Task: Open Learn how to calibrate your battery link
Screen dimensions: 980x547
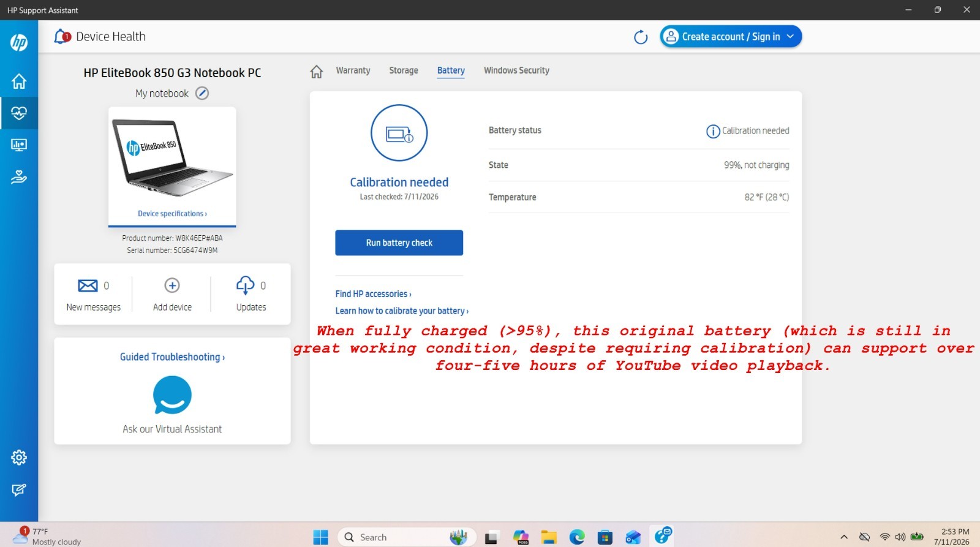Action: tap(402, 311)
